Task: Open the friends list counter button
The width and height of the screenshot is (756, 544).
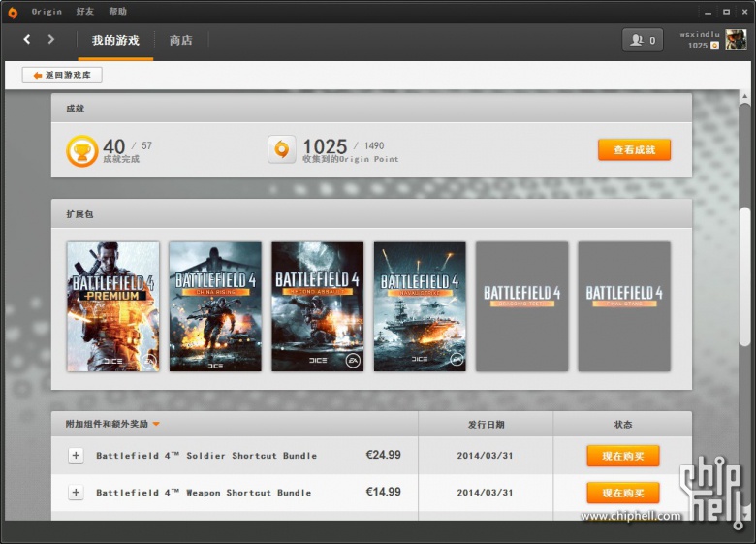Action: click(x=643, y=40)
